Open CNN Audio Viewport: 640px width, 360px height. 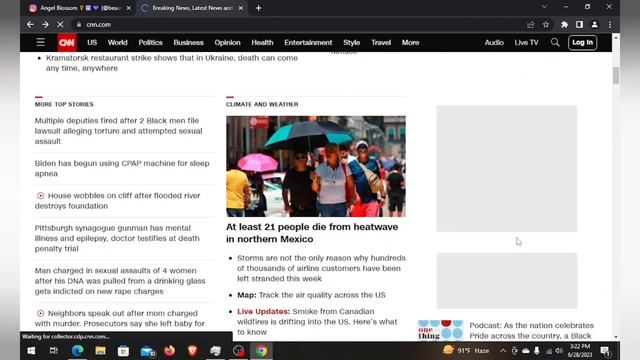pos(494,42)
